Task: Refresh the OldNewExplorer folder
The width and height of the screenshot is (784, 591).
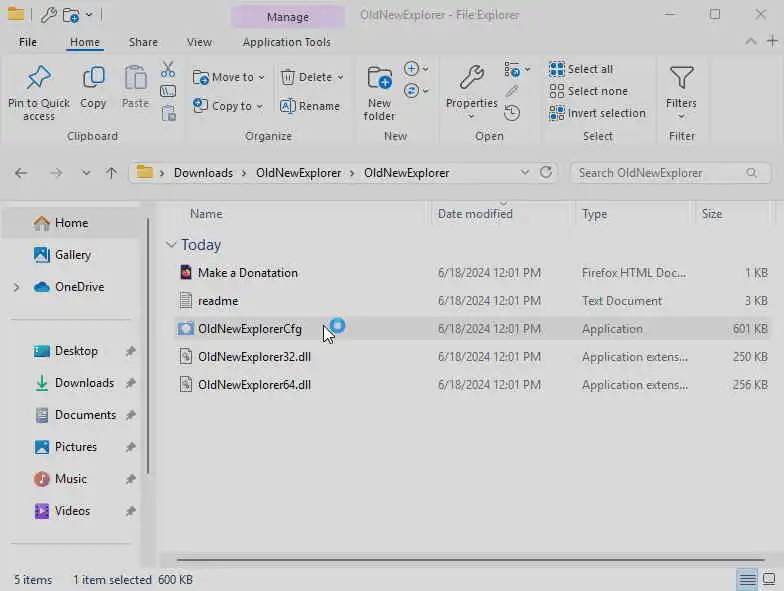Action: tap(546, 172)
